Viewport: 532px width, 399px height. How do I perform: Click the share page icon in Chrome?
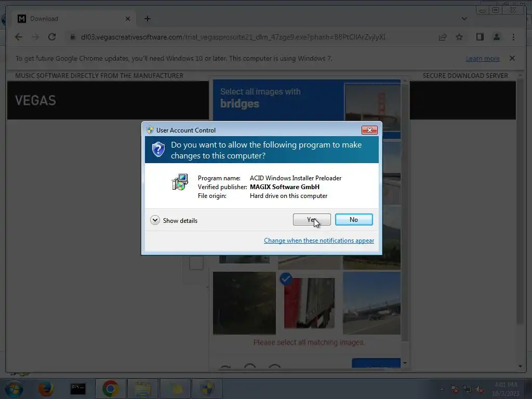[443, 37]
